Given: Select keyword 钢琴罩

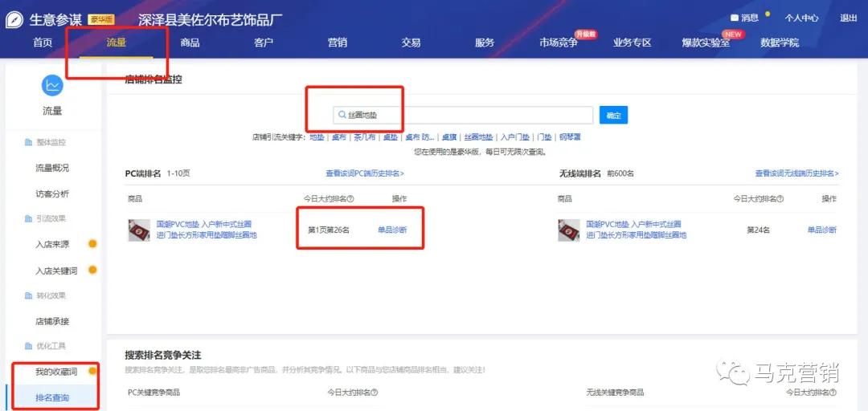Looking at the screenshot, I should (x=570, y=136).
